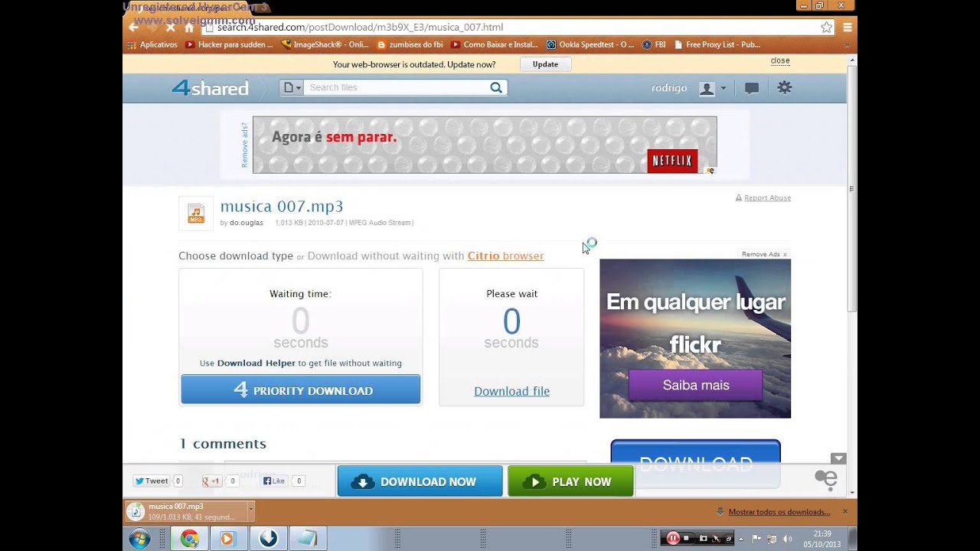Viewport: 980px width, 551px height.
Task: Open the 'zumbisex do fbi' bookmark
Action: [410, 44]
